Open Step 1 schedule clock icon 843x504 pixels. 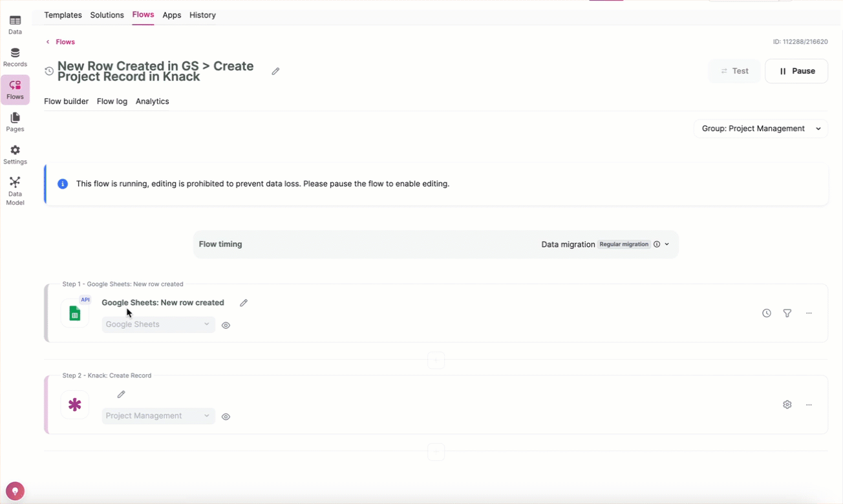(x=767, y=313)
